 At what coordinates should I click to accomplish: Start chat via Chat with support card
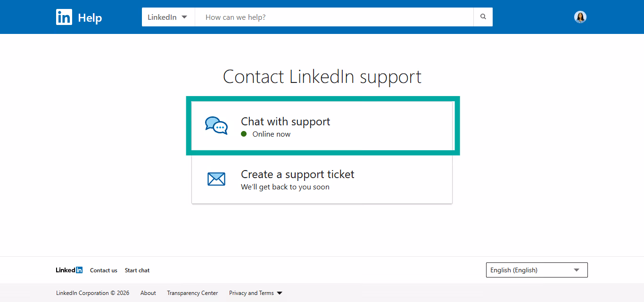tap(322, 126)
